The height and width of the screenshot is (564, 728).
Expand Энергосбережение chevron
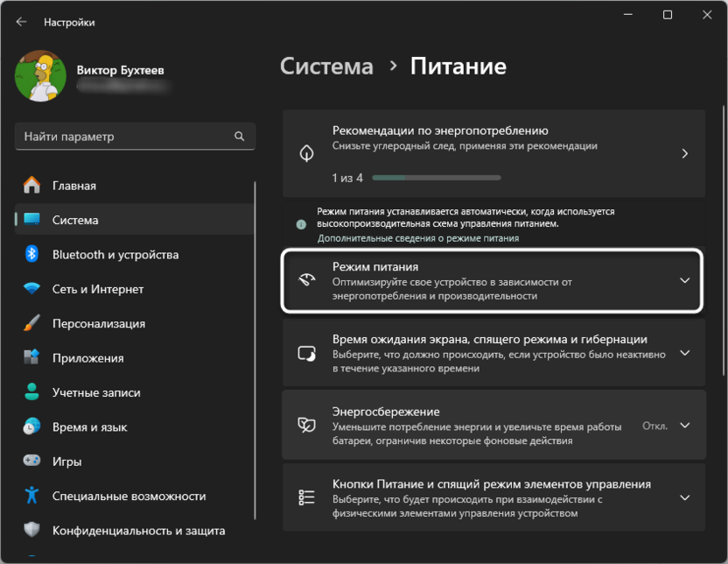(x=685, y=425)
